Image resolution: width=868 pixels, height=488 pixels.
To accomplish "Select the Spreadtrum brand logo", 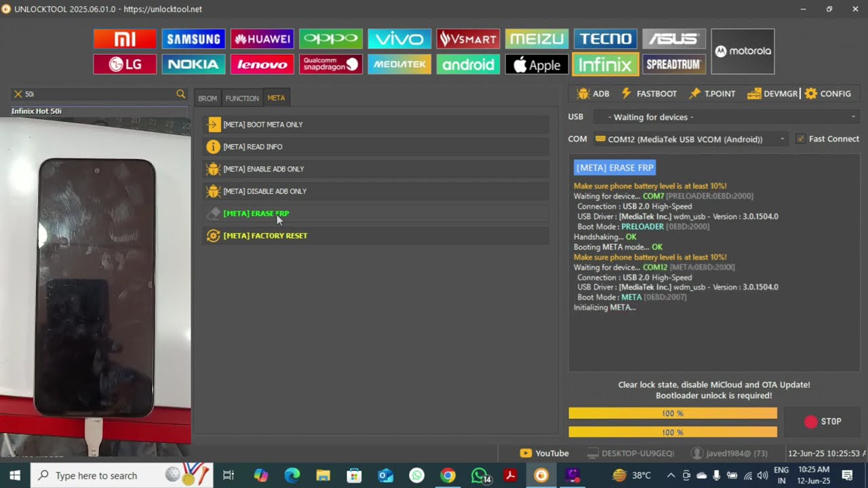I will coord(674,64).
